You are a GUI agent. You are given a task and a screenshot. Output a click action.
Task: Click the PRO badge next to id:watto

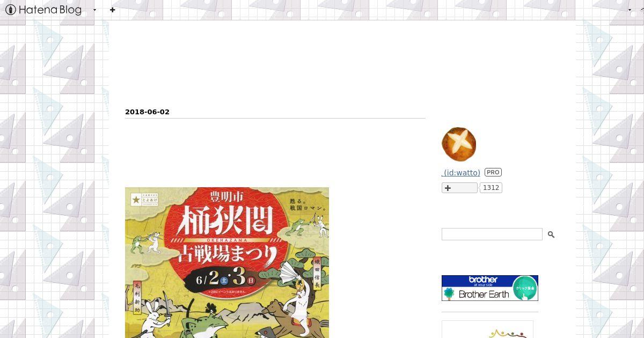point(493,172)
